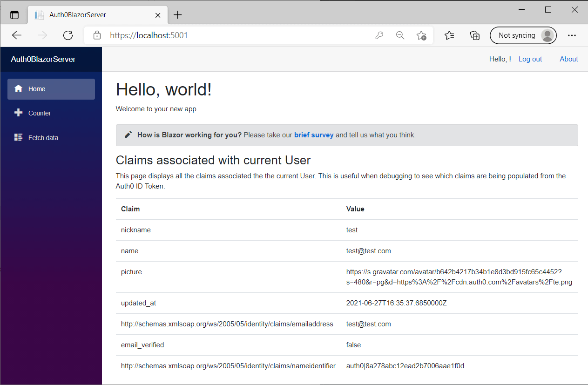The image size is (588, 385).
Task: Click the 2021-06-27T16:35:37 timestamp value
Action: [x=397, y=303]
